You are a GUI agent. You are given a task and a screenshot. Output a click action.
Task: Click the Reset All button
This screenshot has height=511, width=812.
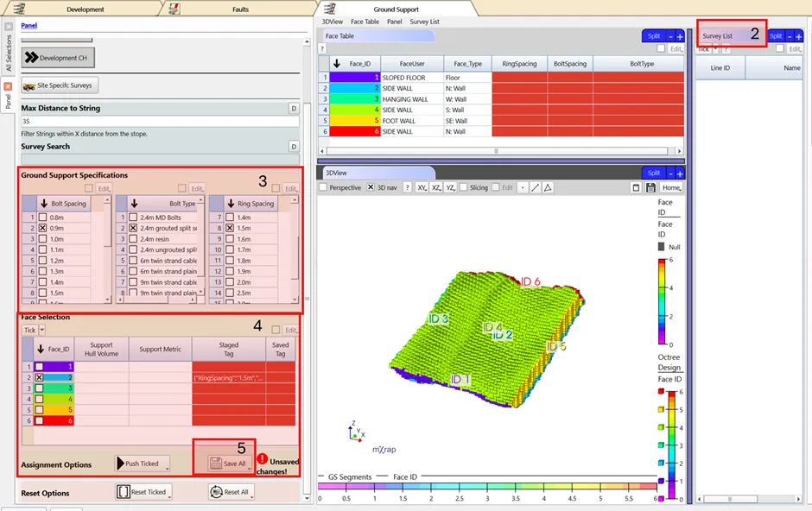[231, 492]
